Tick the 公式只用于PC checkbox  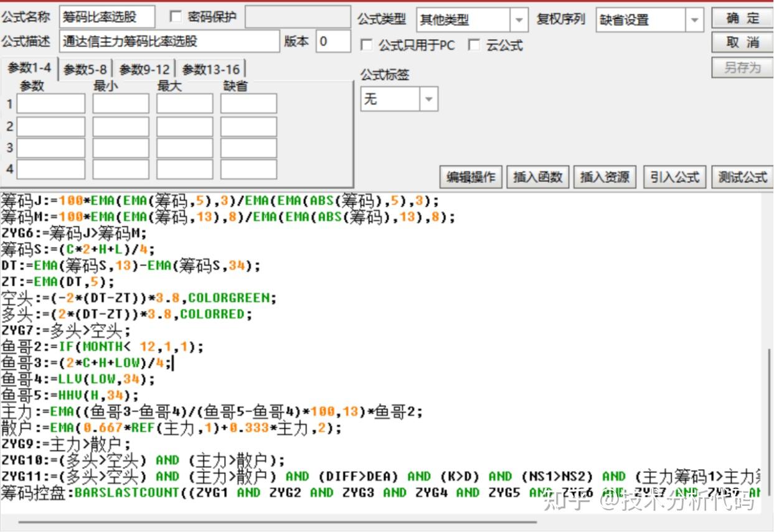pyautogui.click(x=367, y=45)
